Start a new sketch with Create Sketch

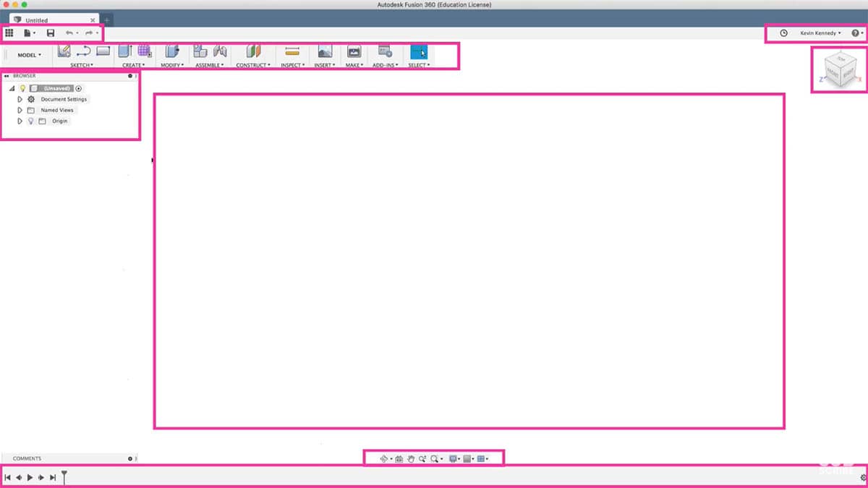click(64, 51)
